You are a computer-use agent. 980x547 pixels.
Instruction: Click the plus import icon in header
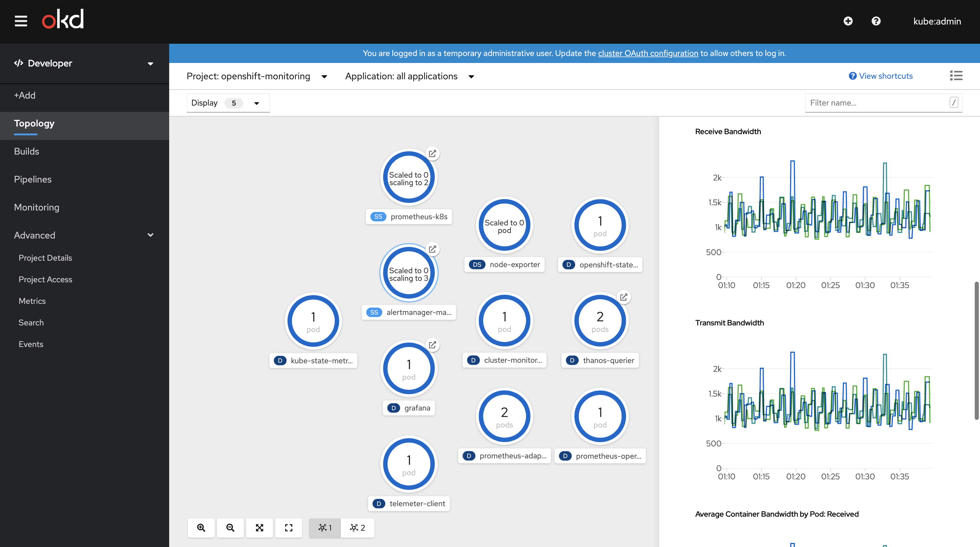click(848, 21)
